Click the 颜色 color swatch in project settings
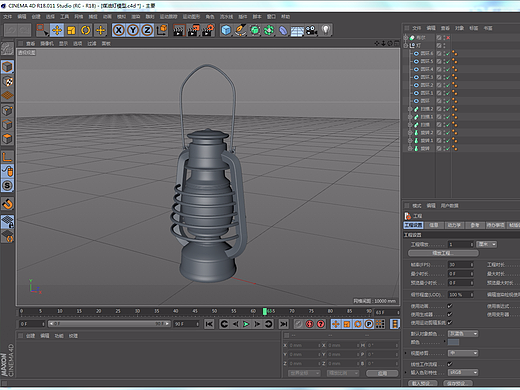 pyautogui.click(x=453, y=342)
